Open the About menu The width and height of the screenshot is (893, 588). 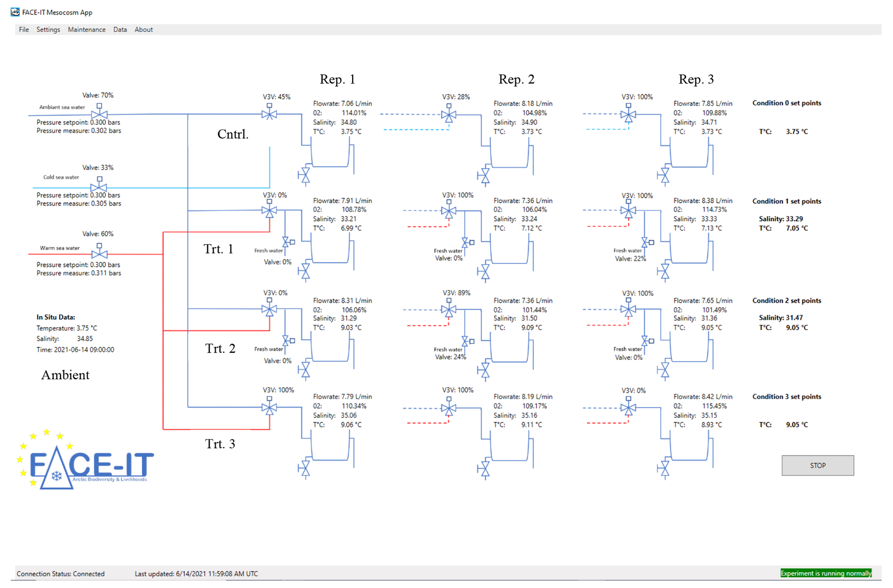[x=143, y=29]
